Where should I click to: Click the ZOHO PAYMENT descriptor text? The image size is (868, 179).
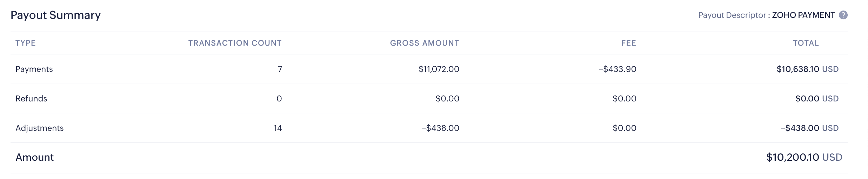point(803,15)
